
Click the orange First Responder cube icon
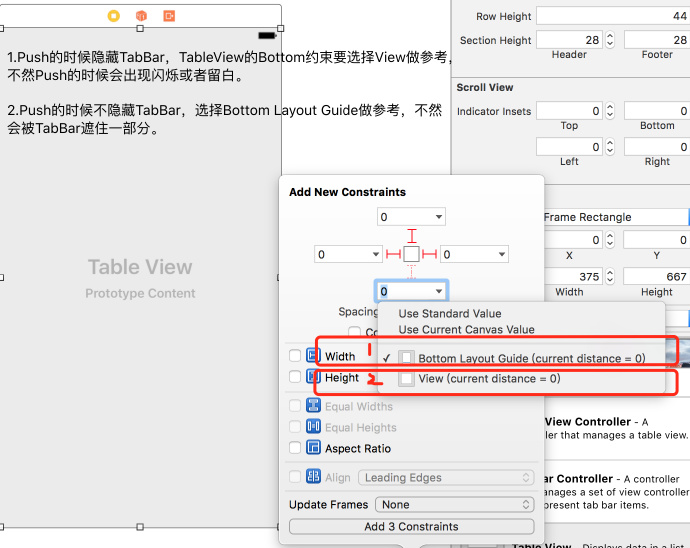coord(141,16)
